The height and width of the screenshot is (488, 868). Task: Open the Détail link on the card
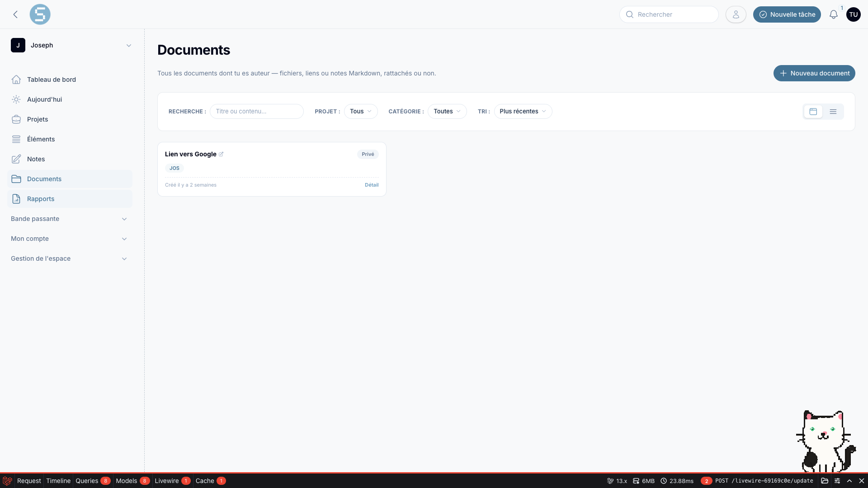(372, 185)
